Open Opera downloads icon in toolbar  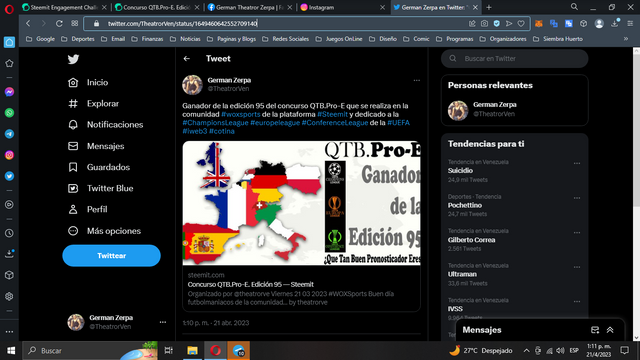point(615,24)
